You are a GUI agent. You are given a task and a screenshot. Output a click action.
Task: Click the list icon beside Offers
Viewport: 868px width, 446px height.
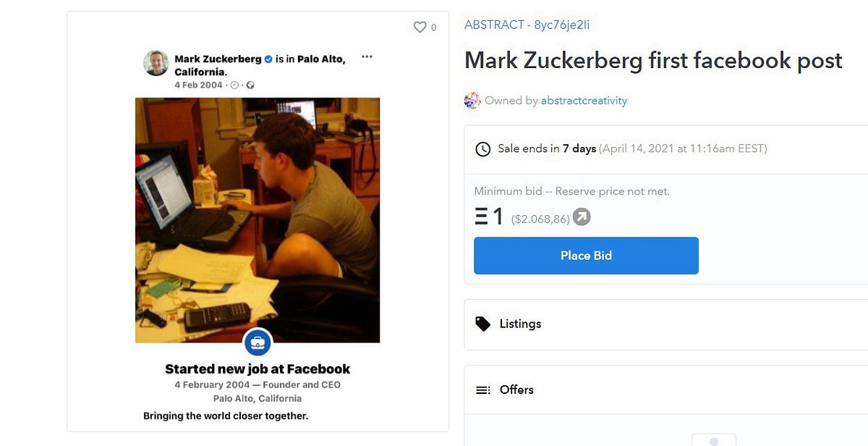point(482,390)
